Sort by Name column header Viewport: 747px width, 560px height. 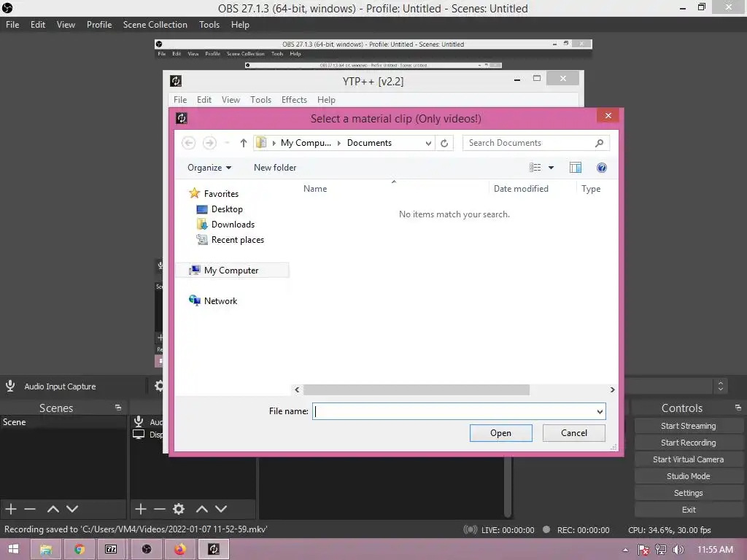tap(315, 189)
